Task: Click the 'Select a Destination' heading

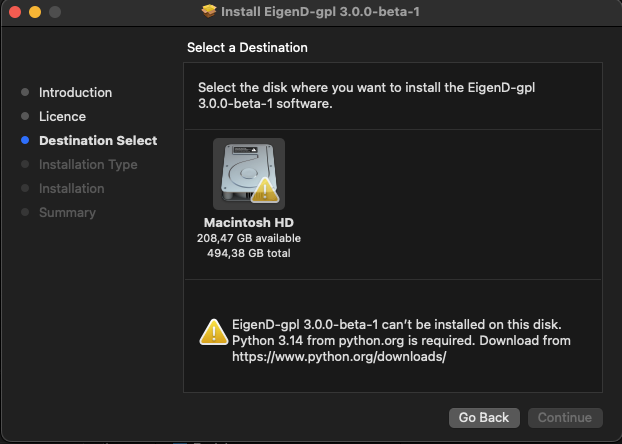Action: pos(247,48)
